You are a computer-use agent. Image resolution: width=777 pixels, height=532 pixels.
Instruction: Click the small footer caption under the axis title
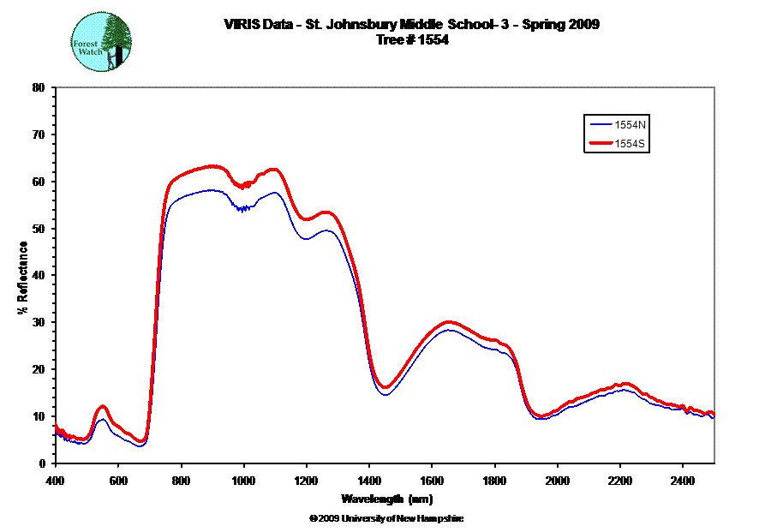386,518
